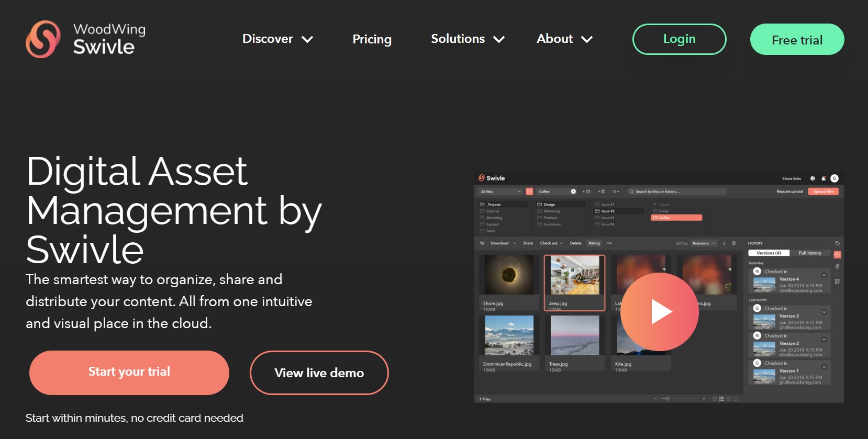Open the list options dropdown icon
This screenshot has width=868, height=439.
coord(616,192)
